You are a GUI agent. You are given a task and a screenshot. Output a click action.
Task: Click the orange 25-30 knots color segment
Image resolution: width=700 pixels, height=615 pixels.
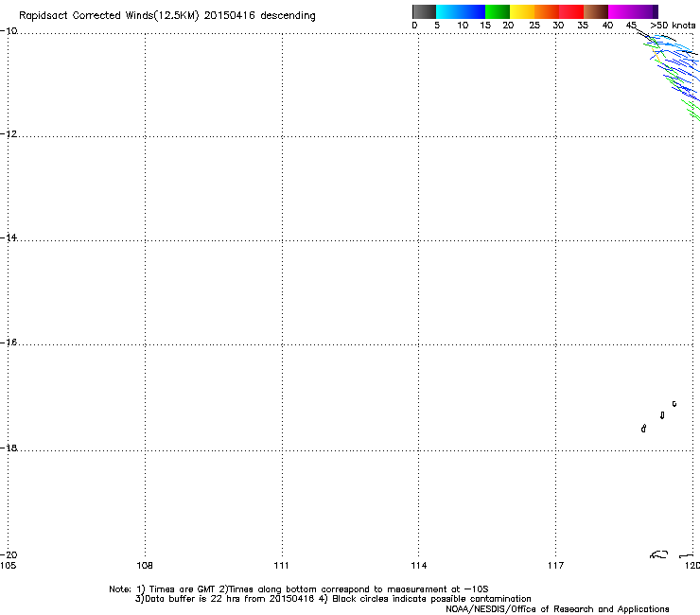[547, 11]
